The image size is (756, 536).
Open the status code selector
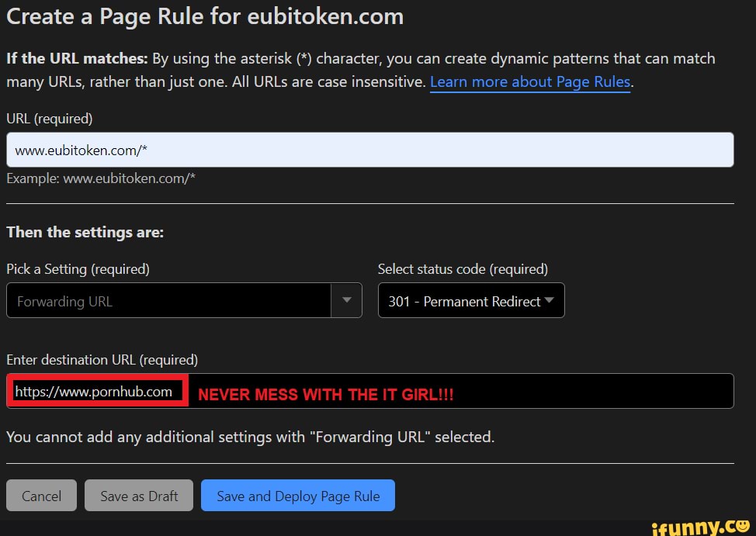[x=470, y=300]
